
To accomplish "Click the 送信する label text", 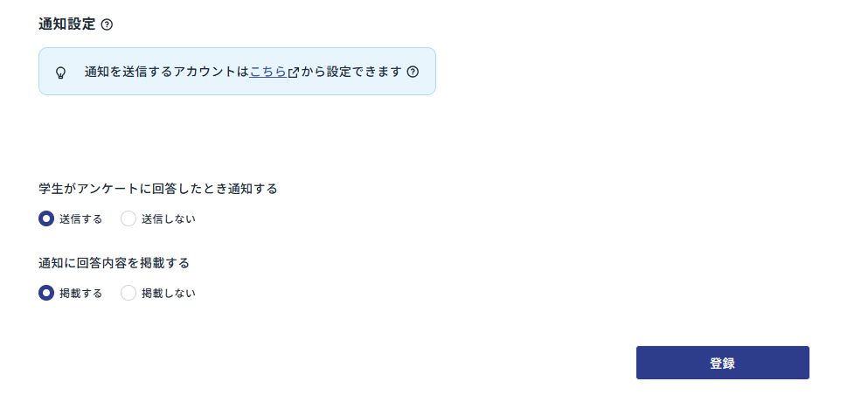I will click(x=80, y=219).
